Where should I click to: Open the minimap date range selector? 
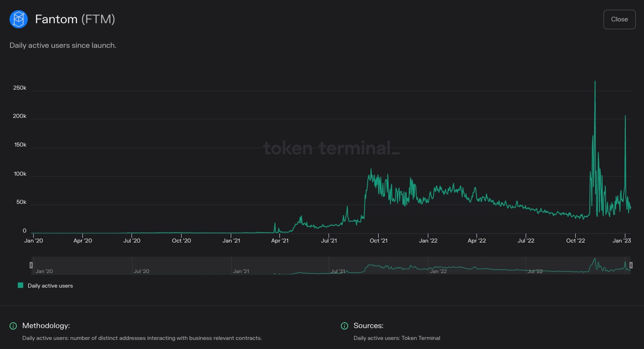[x=331, y=265]
